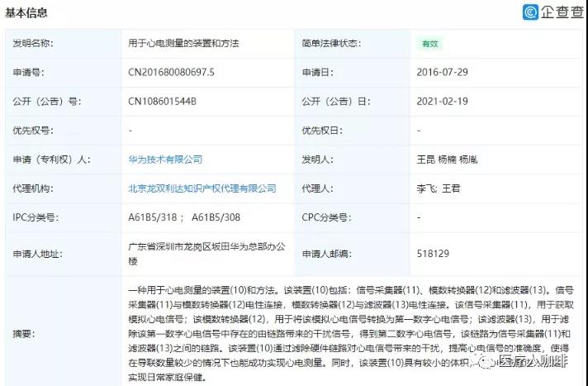Image resolution: width=588 pixels, height=386 pixels.
Task: Click the 发明人 label
Action: pyautogui.click(x=317, y=160)
